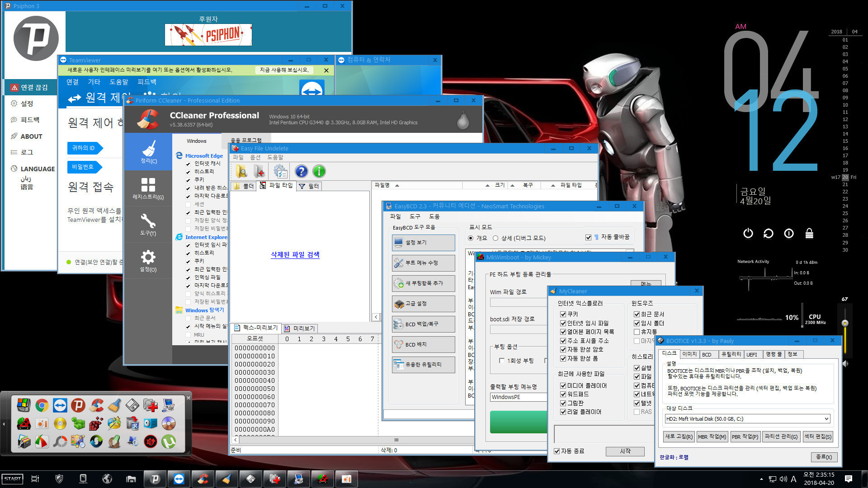
Task: Open the gold disc icon in dock panel
Action: pyautogui.click(x=60, y=423)
